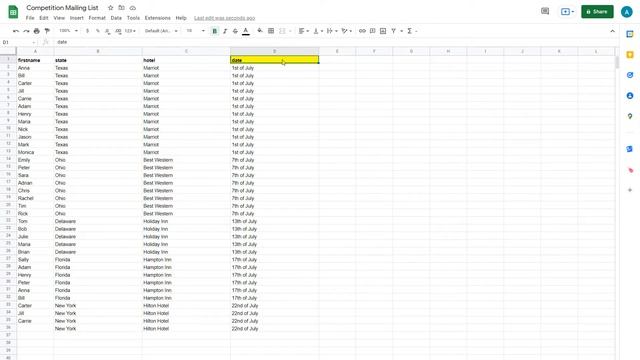The height and width of the screenshot is (360, 640).
Task: Click the vertical scrollbar thumb
Action: coord(617,62)
